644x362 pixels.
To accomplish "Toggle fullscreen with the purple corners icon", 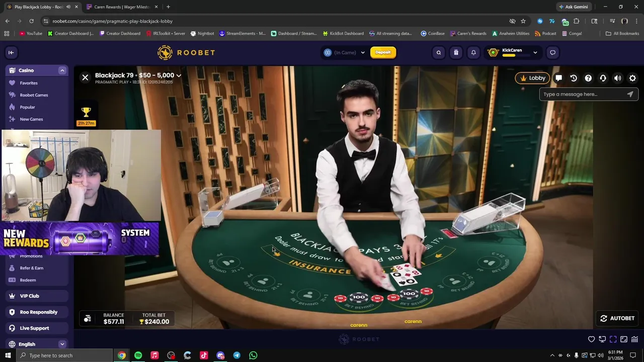I will (613, 339).
